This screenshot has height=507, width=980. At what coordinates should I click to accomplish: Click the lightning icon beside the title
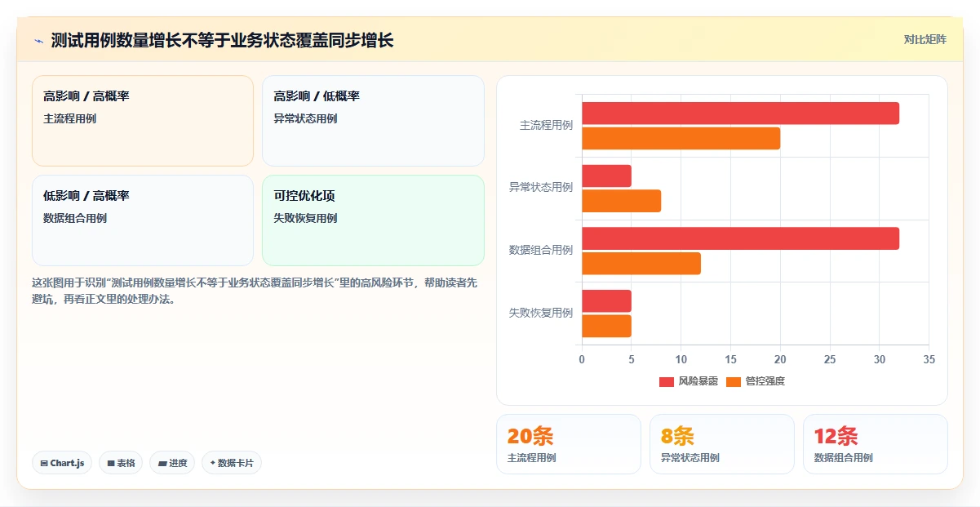pos(38,41)
